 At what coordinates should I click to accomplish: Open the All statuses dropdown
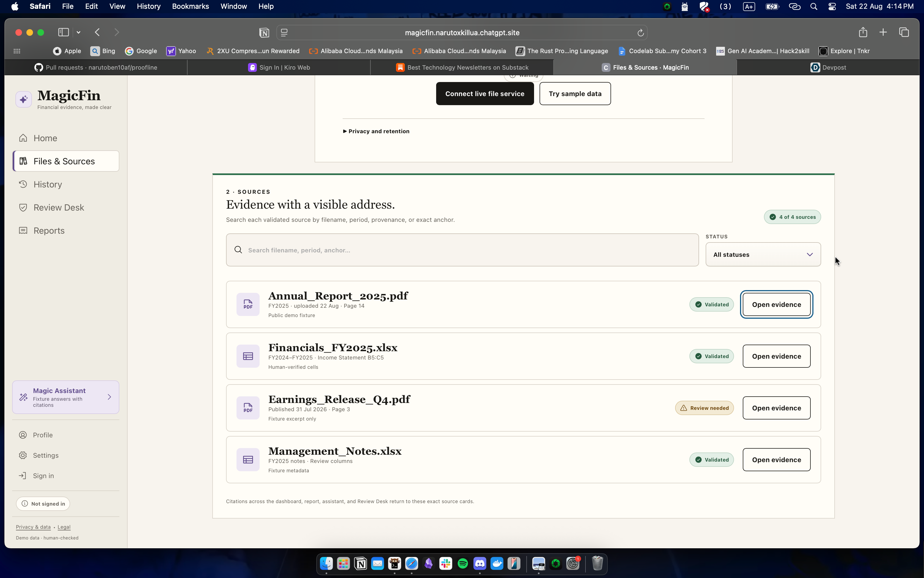pos(763,255)
